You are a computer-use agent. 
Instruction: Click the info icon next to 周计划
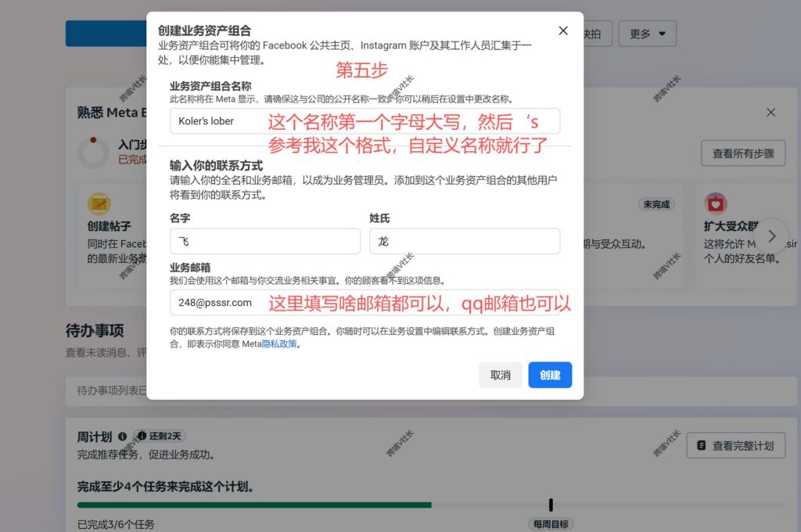122,437
